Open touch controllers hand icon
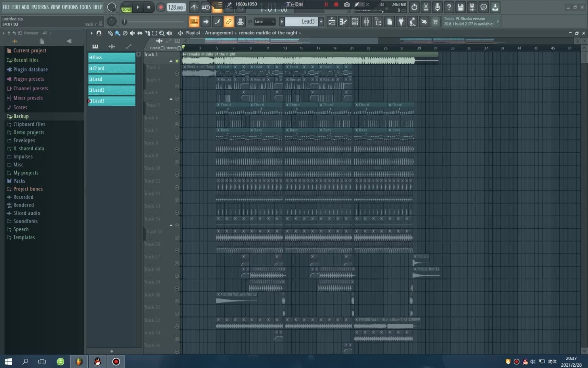588x368 pixels. click(x=424, y=22)
